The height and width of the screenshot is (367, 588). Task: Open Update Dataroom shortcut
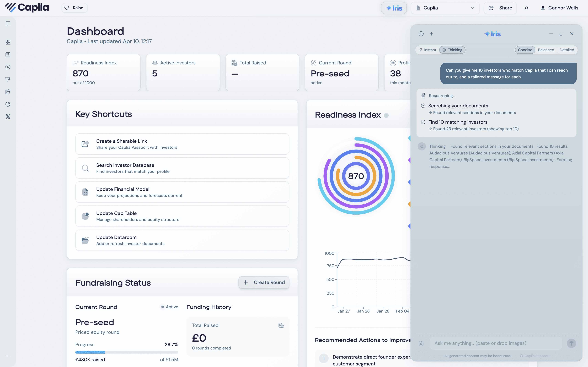click(182, 240)
